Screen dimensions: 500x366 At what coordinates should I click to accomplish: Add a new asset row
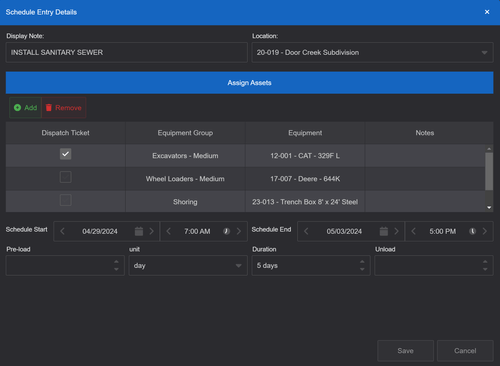(25, 108)
